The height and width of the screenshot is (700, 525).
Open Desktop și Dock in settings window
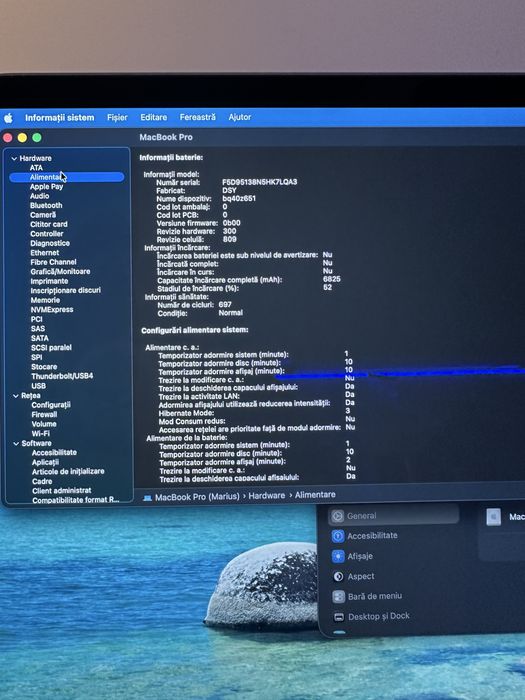click(379, 617)
